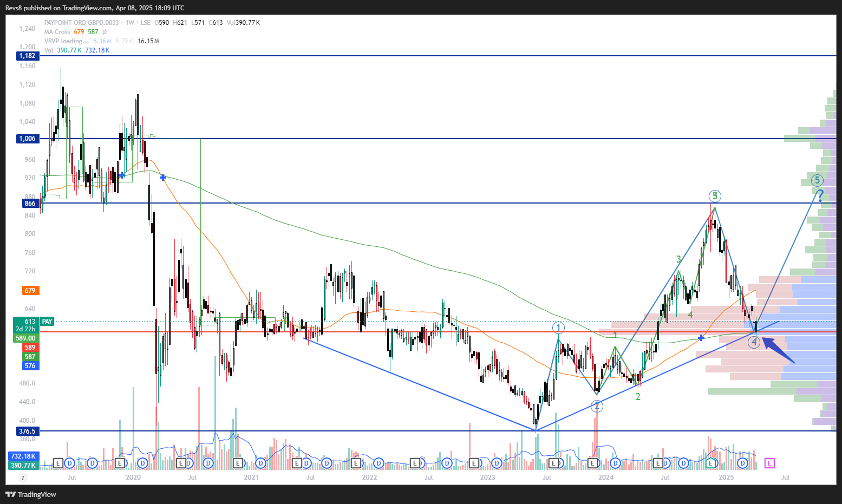Viewport: 842px width, 504px height.
Task: Click the circled wave 5 annotation near the top right
Action: click(x=817, y=180)
